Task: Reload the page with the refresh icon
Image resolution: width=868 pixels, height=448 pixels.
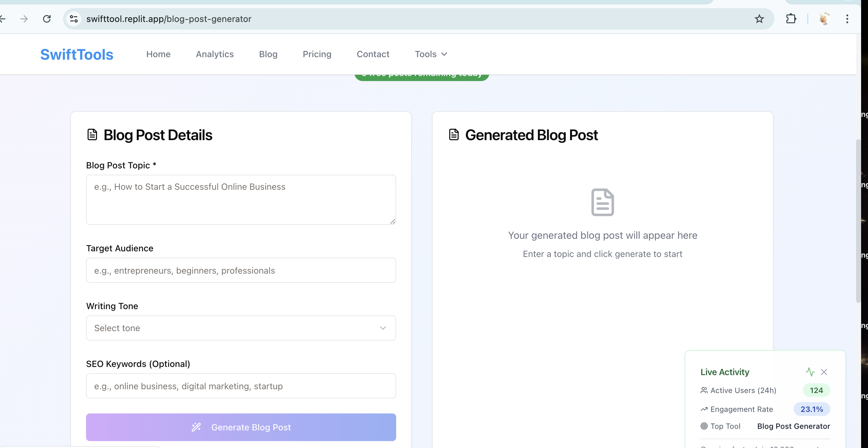Action: 47,19
